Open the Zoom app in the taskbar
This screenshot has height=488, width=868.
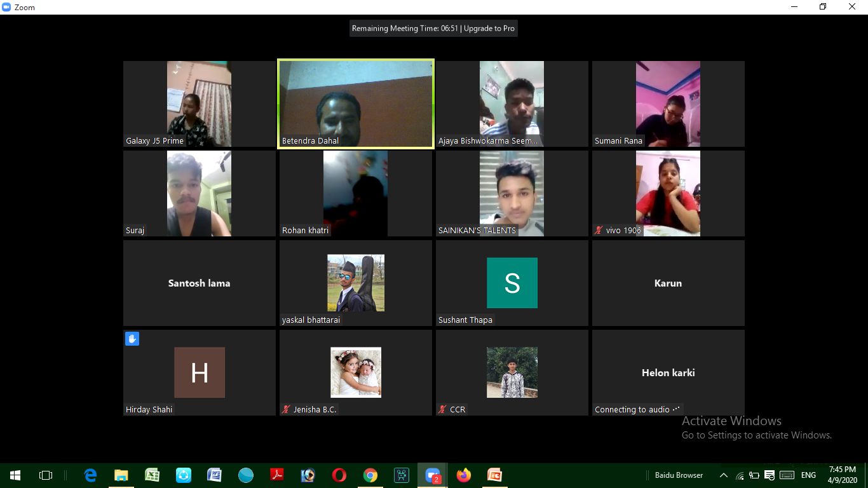[433, 475]
